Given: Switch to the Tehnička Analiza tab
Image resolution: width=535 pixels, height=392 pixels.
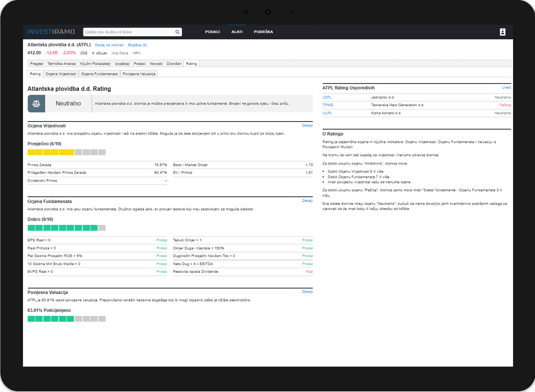Looking at the screenshot, I should coord(61,64).
